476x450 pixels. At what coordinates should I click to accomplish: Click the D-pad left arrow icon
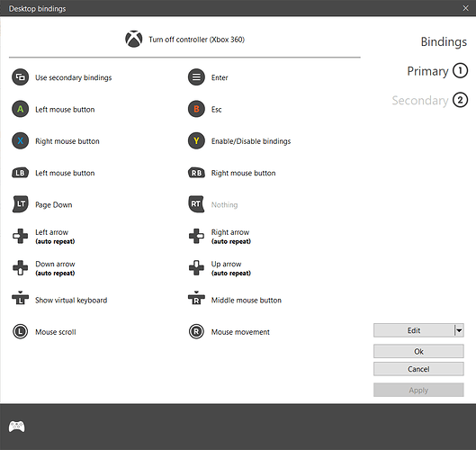click(x=21, y=236)
